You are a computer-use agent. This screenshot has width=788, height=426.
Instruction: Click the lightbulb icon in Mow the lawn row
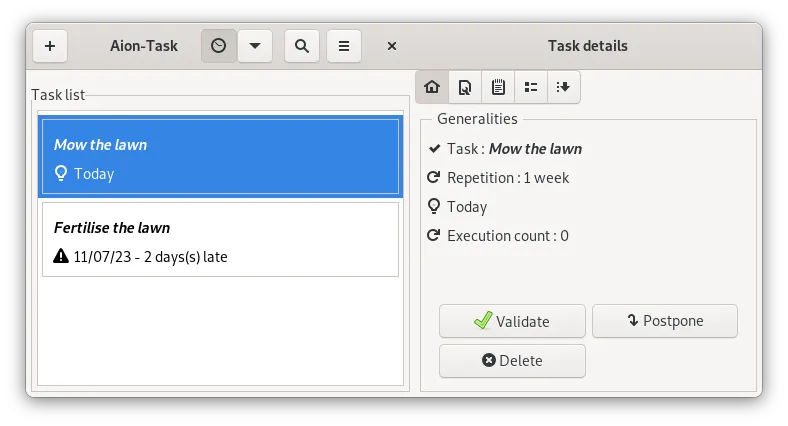[x=61, y=173]
